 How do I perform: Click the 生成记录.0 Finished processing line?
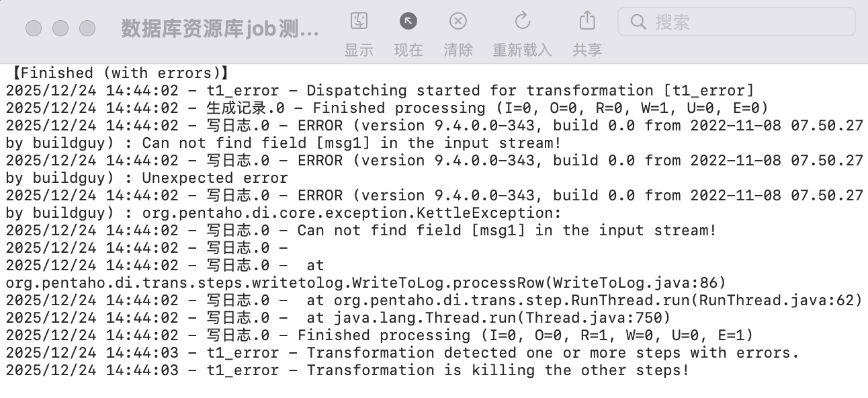387,108
